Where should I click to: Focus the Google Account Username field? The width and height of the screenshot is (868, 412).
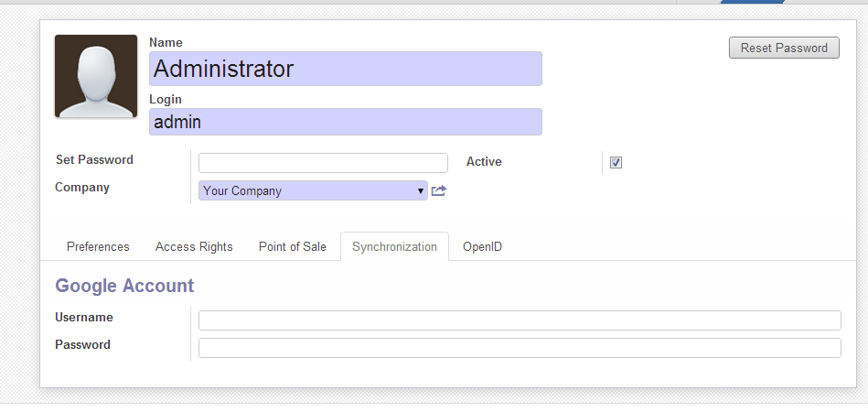pos(519,320)
